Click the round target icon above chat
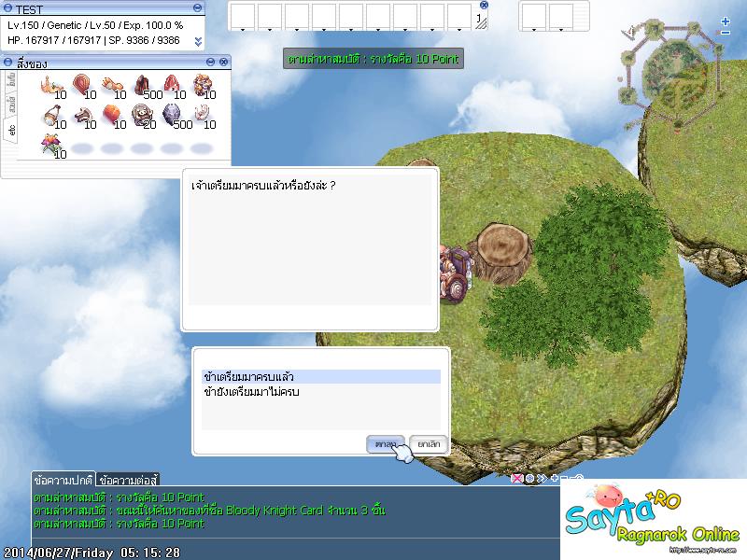Screen dimensions: 747x560 tap(529, 478)
